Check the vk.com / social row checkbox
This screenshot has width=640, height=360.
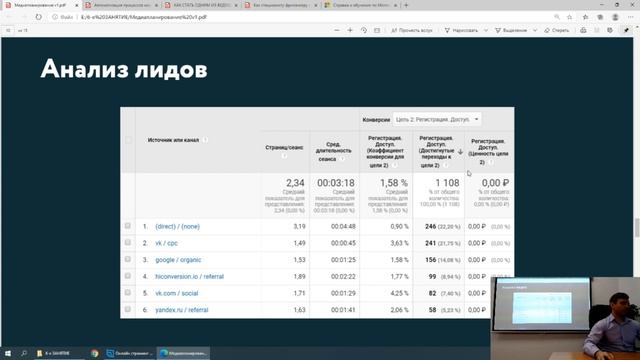pos(128,293)
